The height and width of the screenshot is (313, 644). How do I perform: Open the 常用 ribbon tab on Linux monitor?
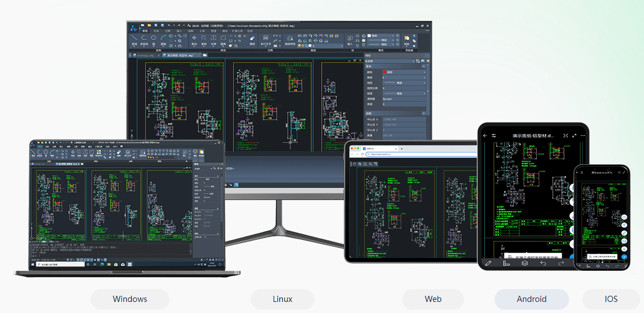click(x=145, y=31)
